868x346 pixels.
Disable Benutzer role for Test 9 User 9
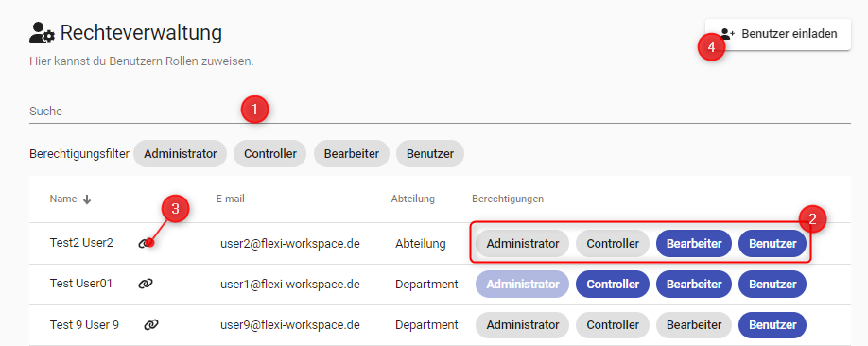773,325
